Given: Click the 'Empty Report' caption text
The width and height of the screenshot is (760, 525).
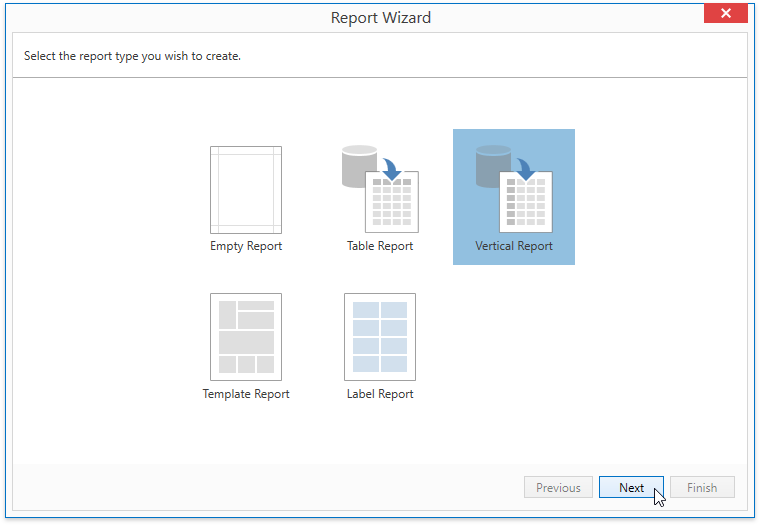Looking at the screenshot, I should pos(246,246).
